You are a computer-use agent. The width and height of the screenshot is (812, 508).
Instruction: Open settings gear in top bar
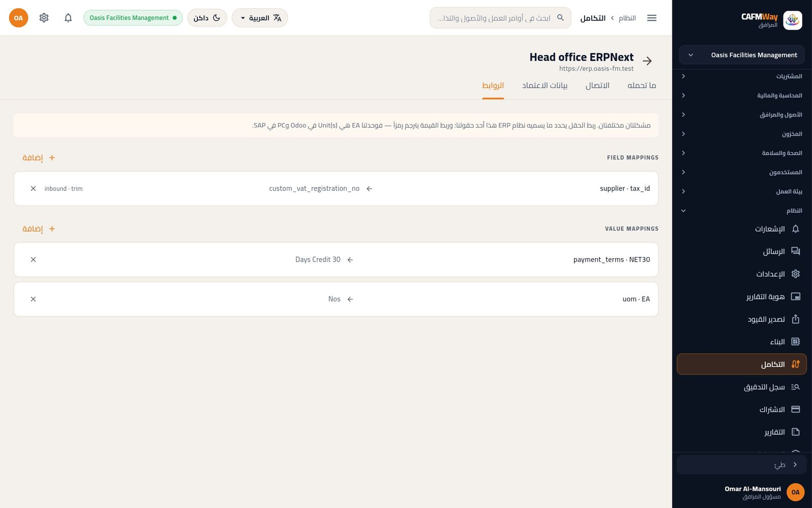[x=44, y=18]
